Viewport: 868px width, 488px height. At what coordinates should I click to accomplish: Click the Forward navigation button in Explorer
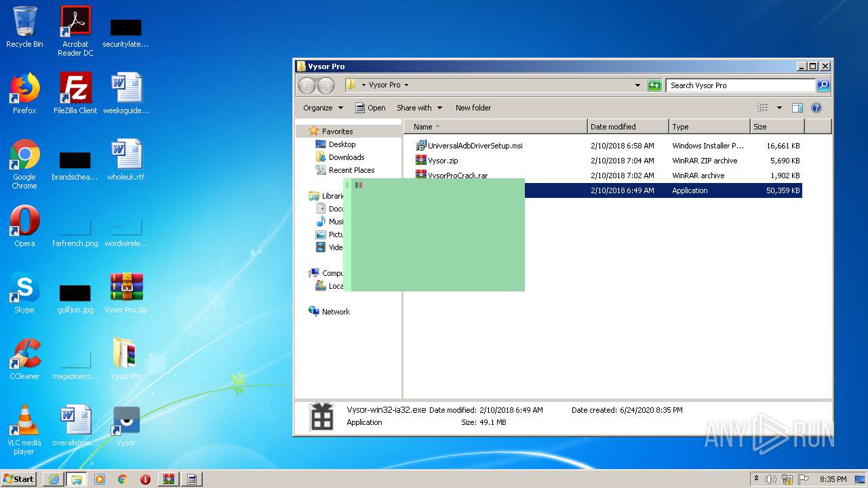click(326, 85)
